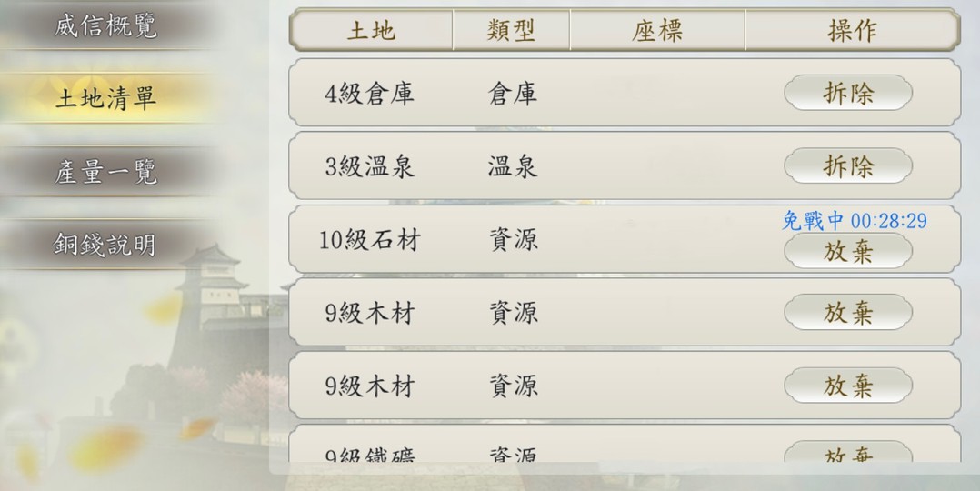
Task: Click the 倉庫 type cell
Action: point(513,94)
